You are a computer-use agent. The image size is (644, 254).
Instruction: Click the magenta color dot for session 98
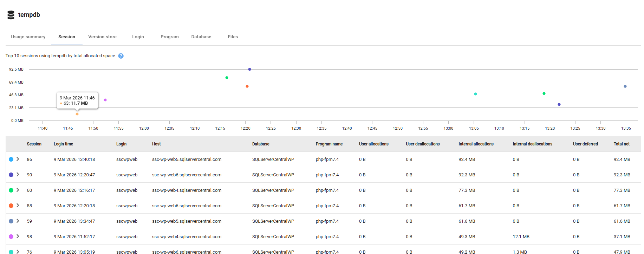tap(11, 237)
